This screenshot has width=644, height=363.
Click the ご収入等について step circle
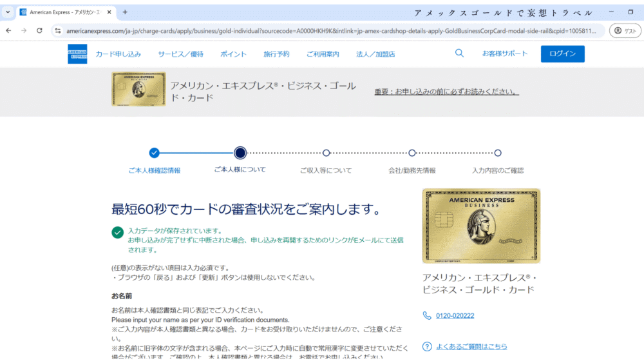tap(326, 153)
